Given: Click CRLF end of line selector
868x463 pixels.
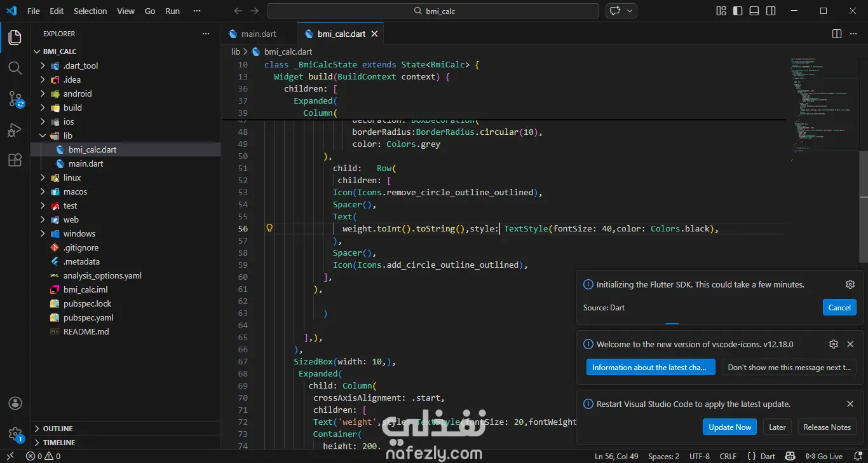Looking at the screenshot, I should (728, 456).
